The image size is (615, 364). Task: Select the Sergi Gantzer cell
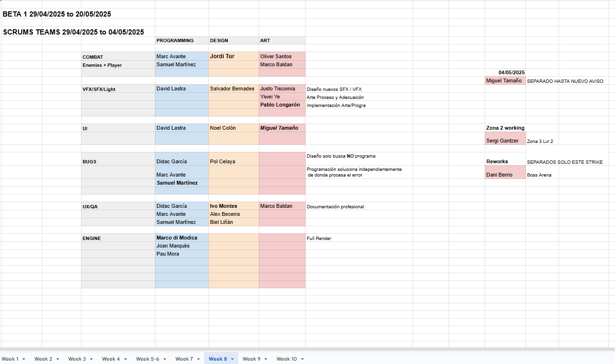coord(505,141)
